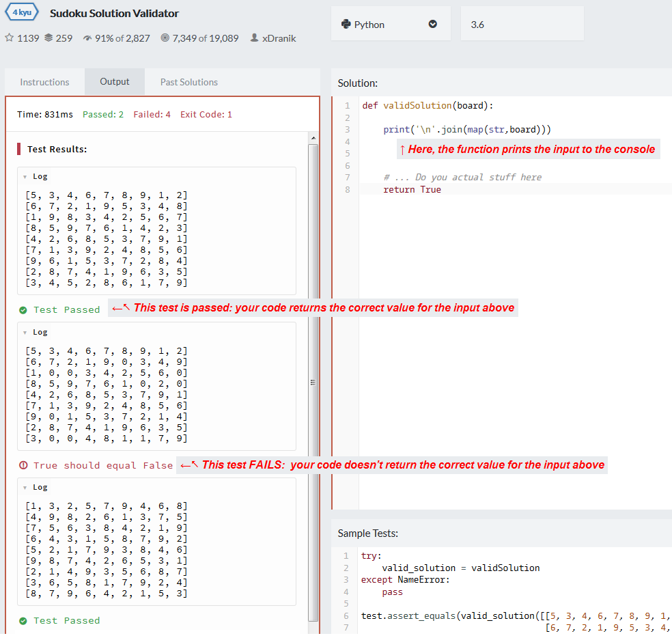Image resolution: width=672 pixels, height=638 pixels.
Task: Click the 'Passed: 2' result text
Action: (x=103, y=115)
